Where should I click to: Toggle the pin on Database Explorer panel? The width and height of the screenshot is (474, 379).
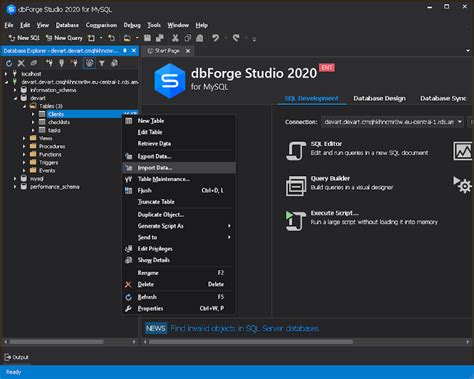click(125, 51)
